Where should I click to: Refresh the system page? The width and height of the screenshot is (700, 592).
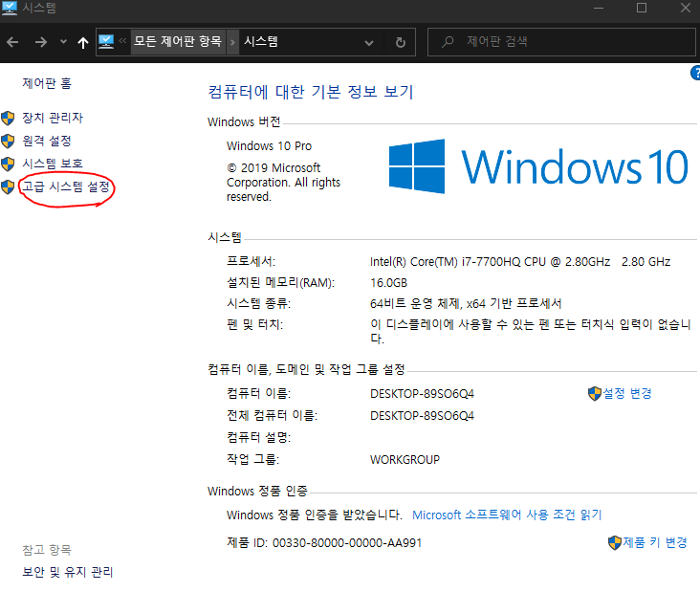coord(401,42)
